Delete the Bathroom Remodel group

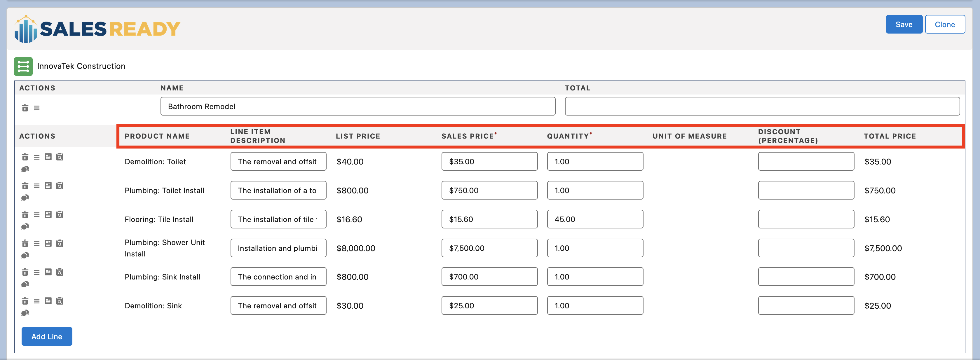(x=25, y=108)
